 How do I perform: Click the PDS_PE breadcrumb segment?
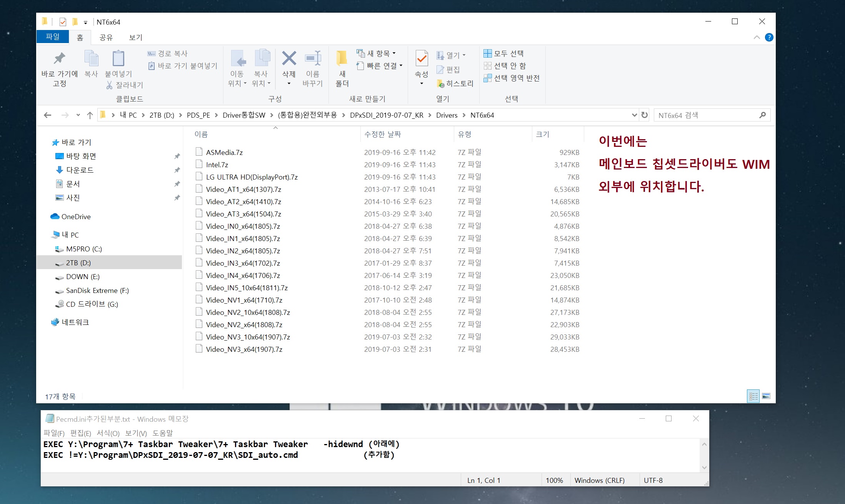tap(198, 115)
